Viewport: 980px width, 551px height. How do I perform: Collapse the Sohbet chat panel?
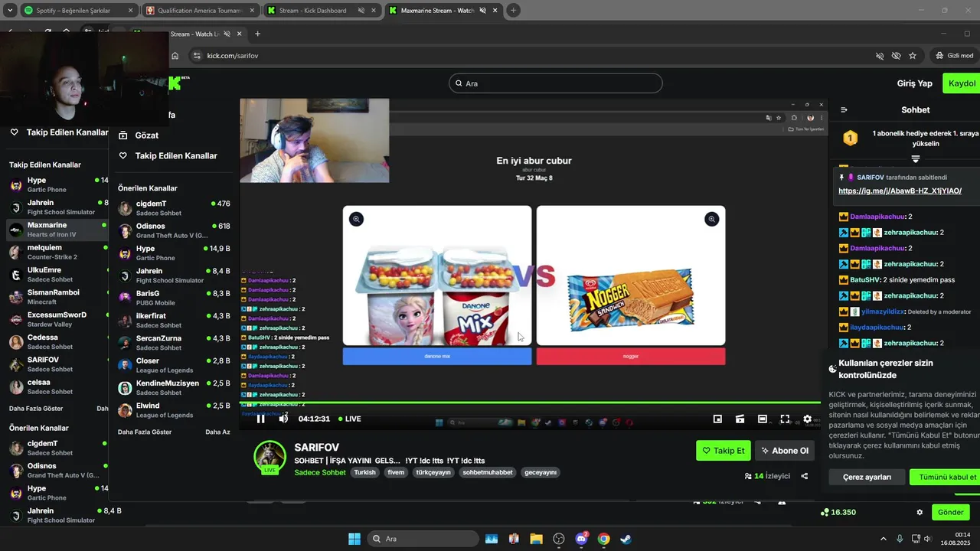pyautogui.click(x=844, y=109)
